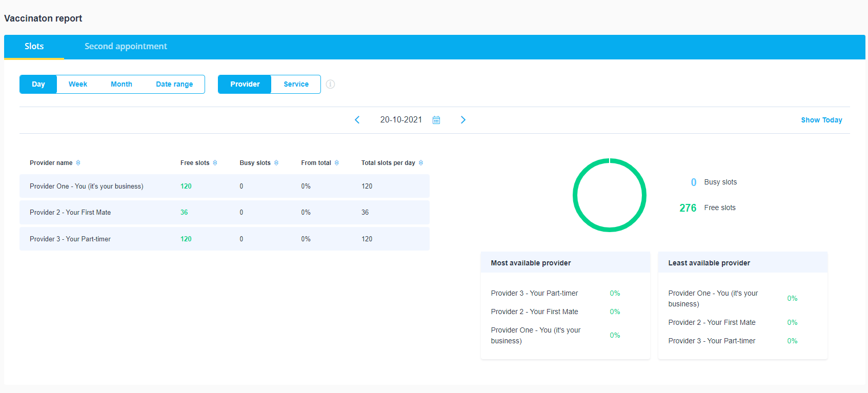
Task: Select the Month view
Action: (122, 85)
